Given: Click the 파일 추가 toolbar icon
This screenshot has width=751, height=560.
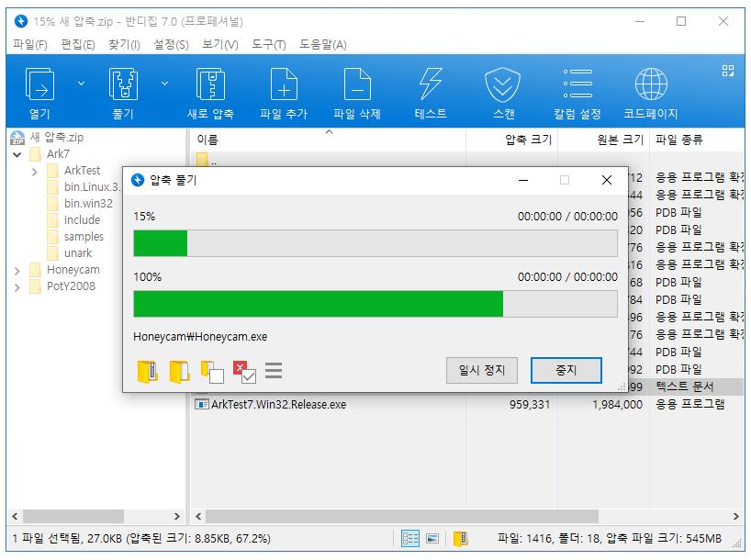Looking at the screenshot, I should point(284,84).
